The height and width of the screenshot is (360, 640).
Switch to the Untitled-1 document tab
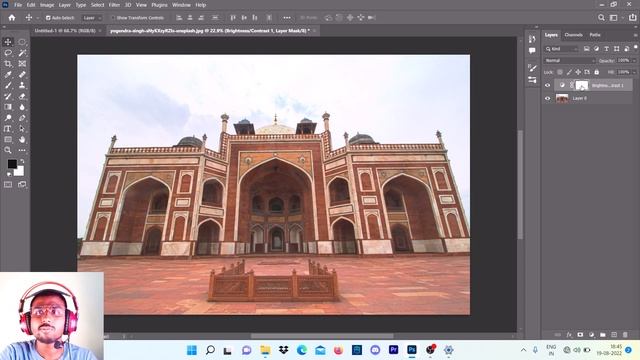[64, 31]
